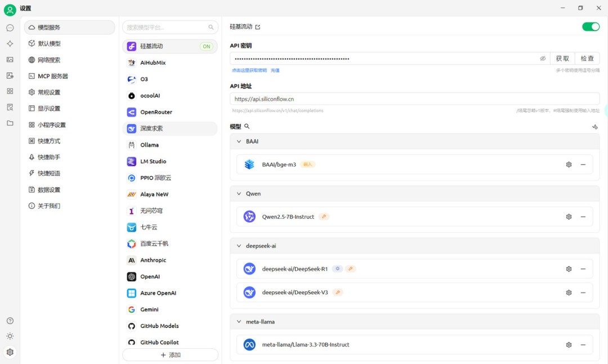Select Anthropic in provider list
This screenshot has height=364, width=608.
point(153,260)
